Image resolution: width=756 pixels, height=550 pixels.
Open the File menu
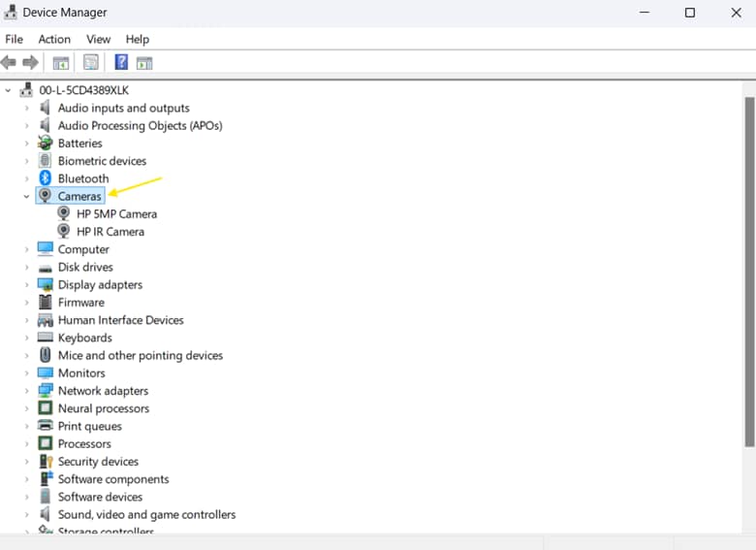[x=14, y=39]
